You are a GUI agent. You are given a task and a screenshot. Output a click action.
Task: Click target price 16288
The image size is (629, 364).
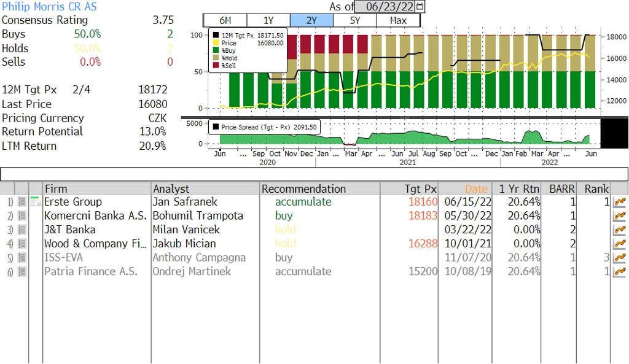(x=423, y=244)
